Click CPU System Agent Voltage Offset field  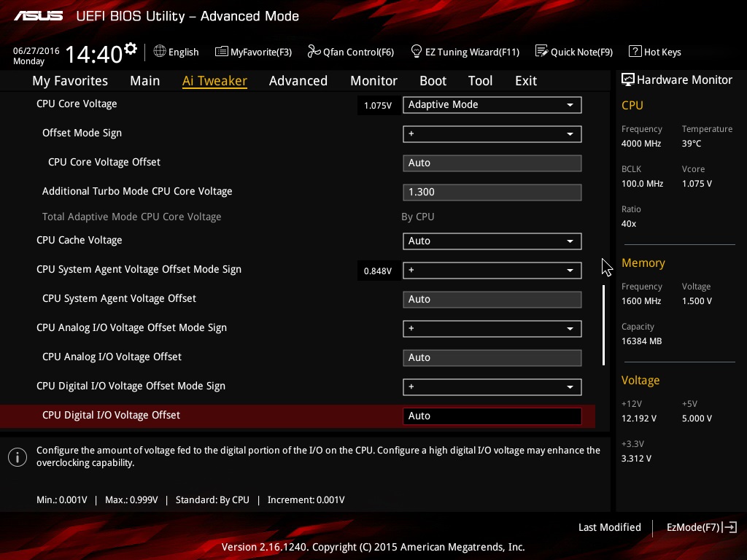pyautogui.click(x=492, y=299)
